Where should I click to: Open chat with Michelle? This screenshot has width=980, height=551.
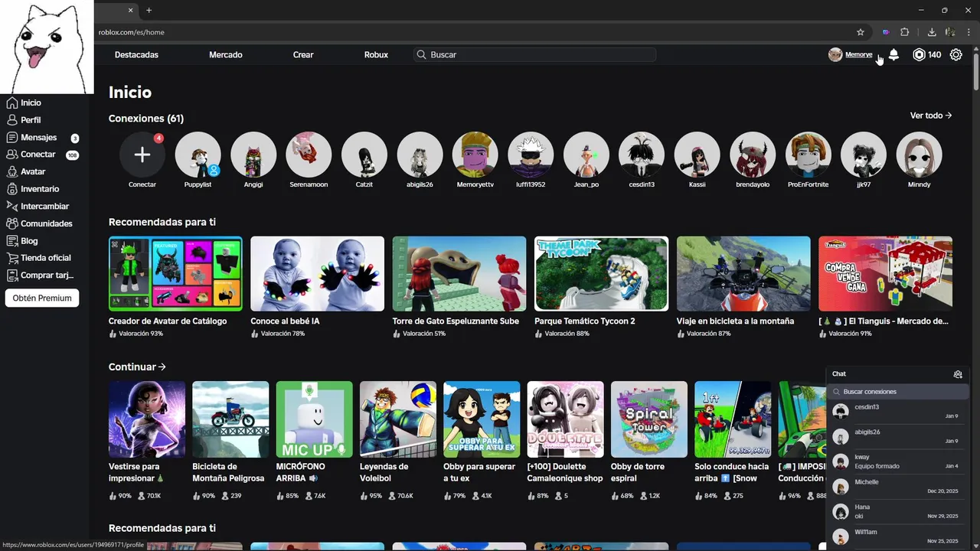897,487
